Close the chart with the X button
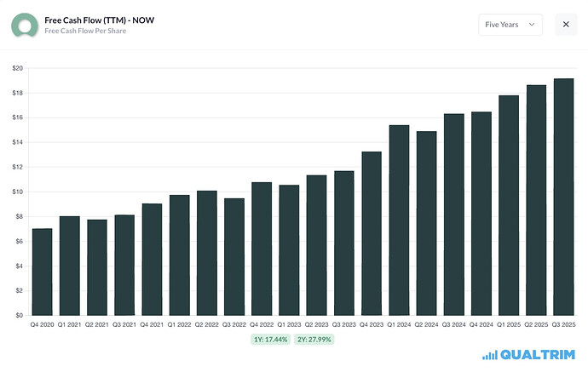Image resolution: width=588 pixels, height=372 pixels. [x=566, y=25]
